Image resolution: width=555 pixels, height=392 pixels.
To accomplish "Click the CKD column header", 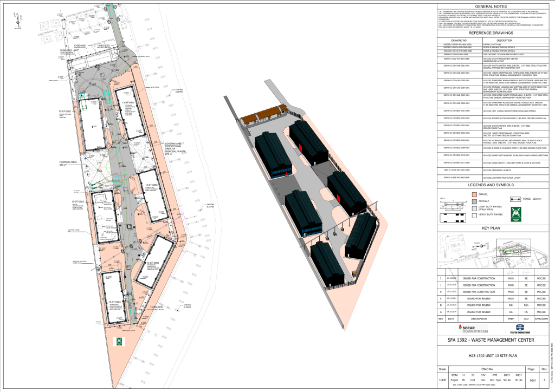I will pyautogui.click(x=526, y=319).
